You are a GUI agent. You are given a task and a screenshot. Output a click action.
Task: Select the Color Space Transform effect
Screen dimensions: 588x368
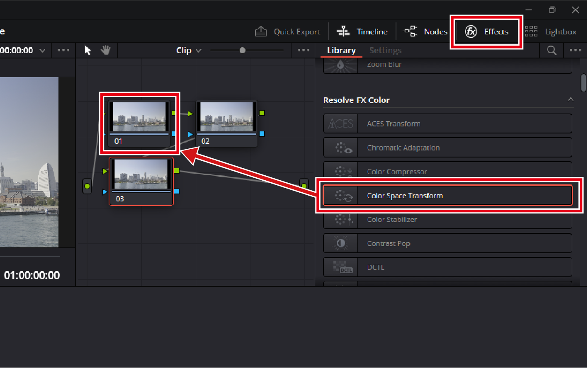pos(447,196)
